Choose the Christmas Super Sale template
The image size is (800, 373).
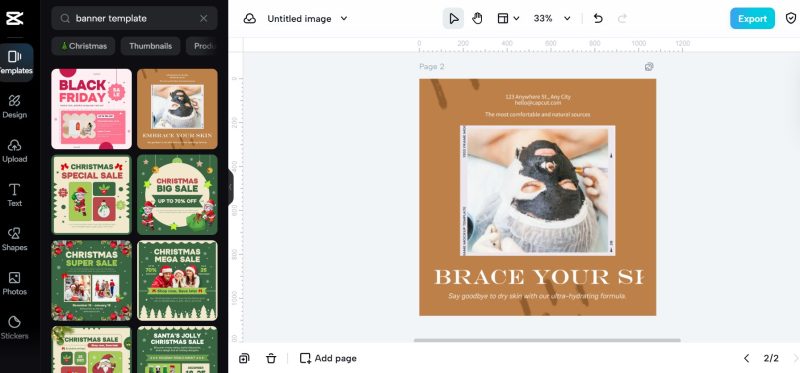click(x=91, y=281)
